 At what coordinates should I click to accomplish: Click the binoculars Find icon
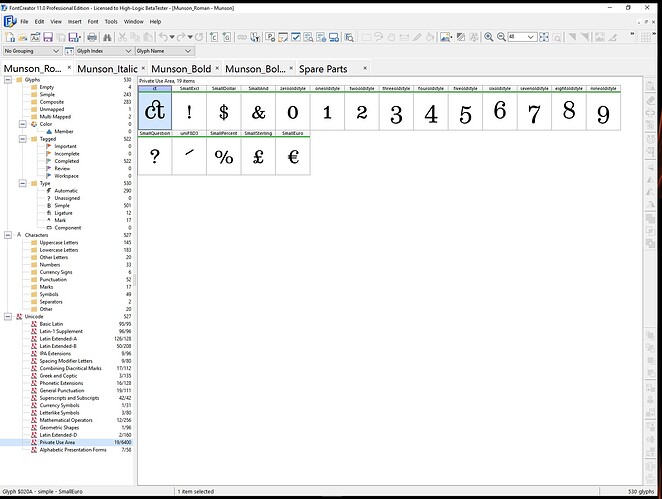pos(107,37)
